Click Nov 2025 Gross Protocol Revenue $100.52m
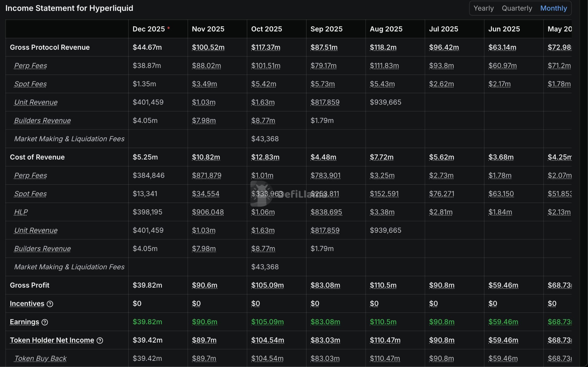Image resolution: width=588 pixels, height=367 pixels. 208,47
